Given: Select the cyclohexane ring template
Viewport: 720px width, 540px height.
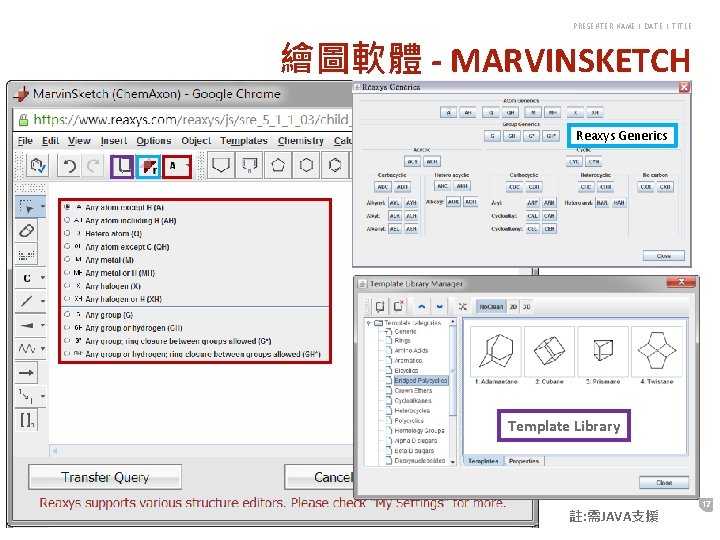Looking at the screenshot, I should coord(306,165).
